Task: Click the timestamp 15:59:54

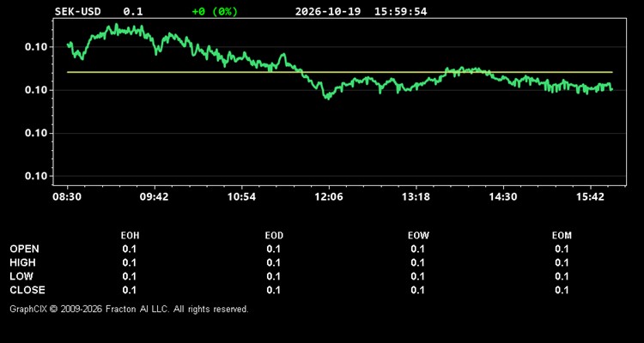Action: 400,11
